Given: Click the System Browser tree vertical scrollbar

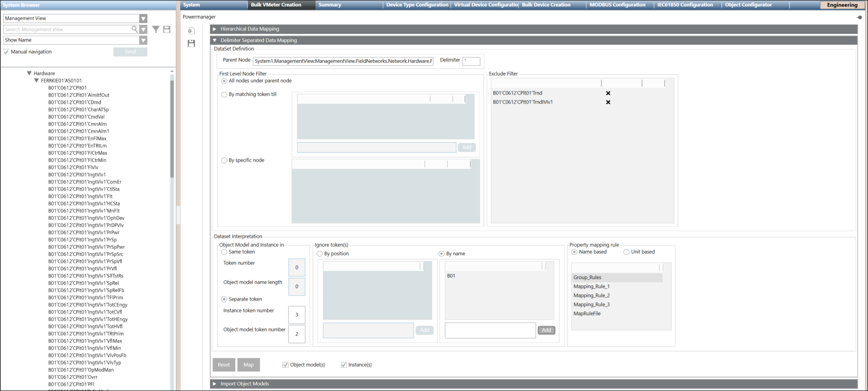Looking at the screenshot, I should [172, 127].
